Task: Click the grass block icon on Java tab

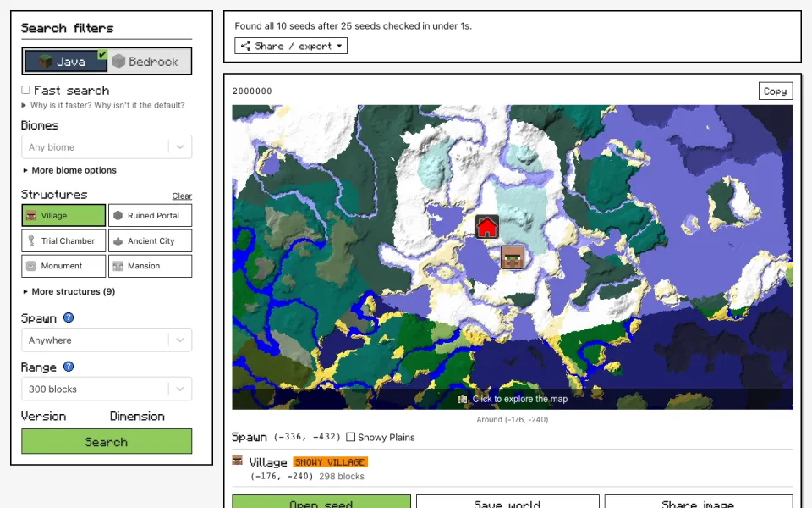Action: click(46, 61)
